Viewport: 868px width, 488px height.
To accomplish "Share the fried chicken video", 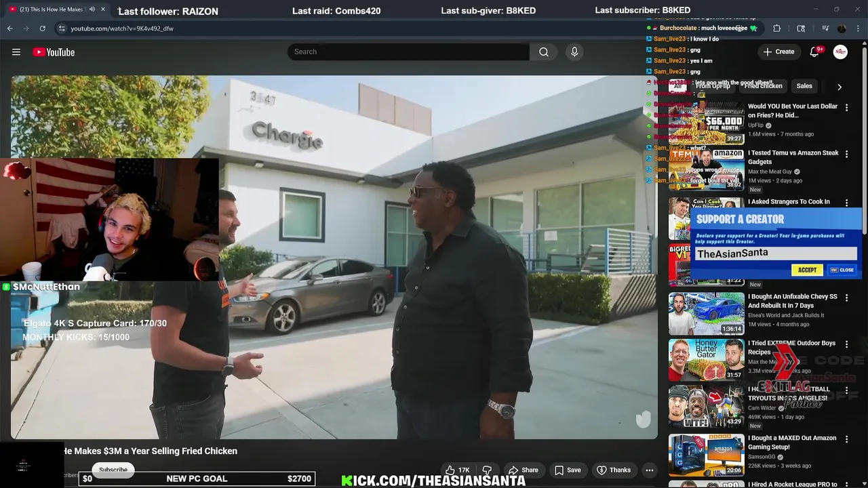I will pos(523,470).
